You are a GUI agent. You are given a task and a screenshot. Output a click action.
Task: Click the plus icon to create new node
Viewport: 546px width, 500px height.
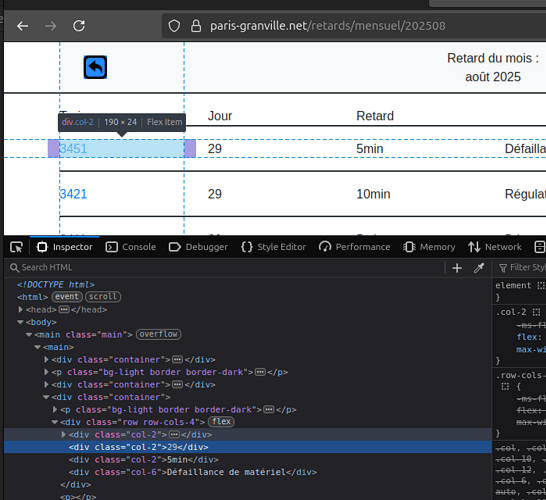coord(457,268)
